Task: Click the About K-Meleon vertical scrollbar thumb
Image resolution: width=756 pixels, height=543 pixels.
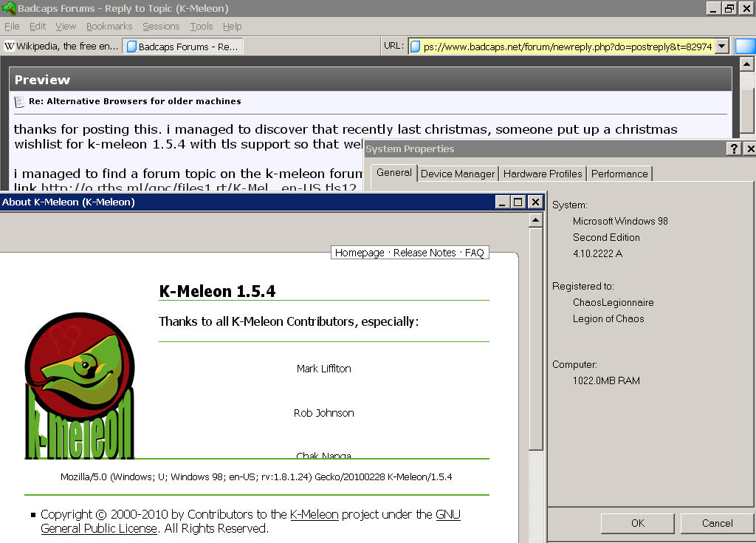Action: [x=535, y=339]
